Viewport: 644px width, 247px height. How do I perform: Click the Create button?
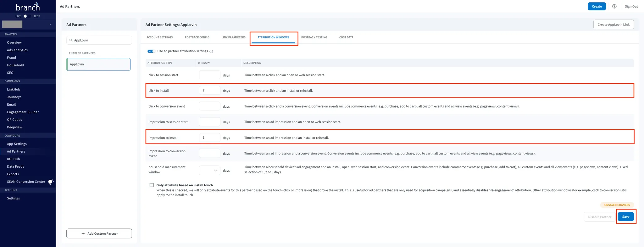[x=597, y=6]
